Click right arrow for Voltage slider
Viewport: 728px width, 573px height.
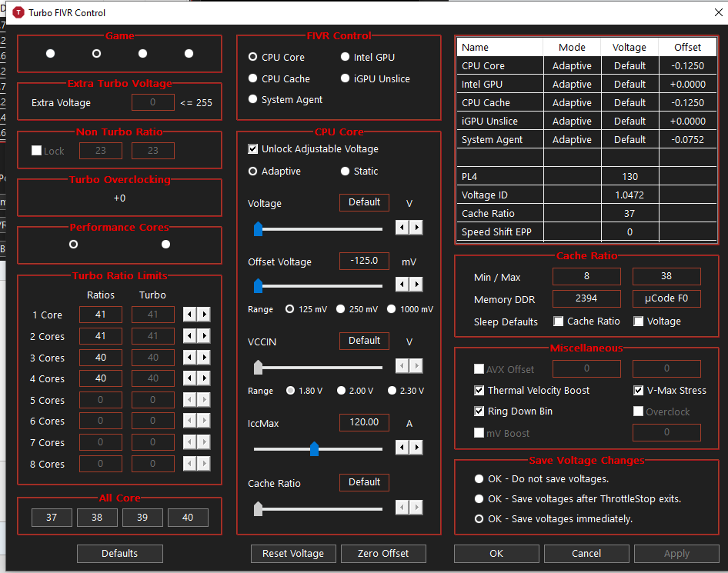(416, 228)
